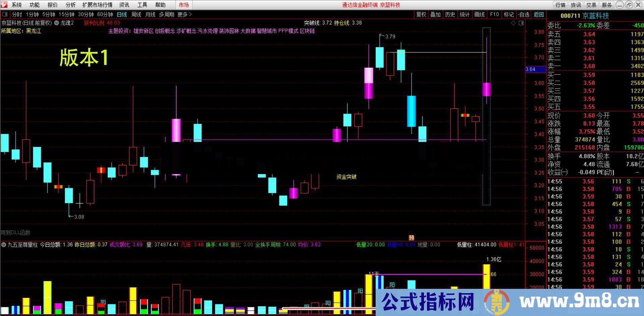
Task: Click the 买一 bid price 3.59 row
Action: 595,75
